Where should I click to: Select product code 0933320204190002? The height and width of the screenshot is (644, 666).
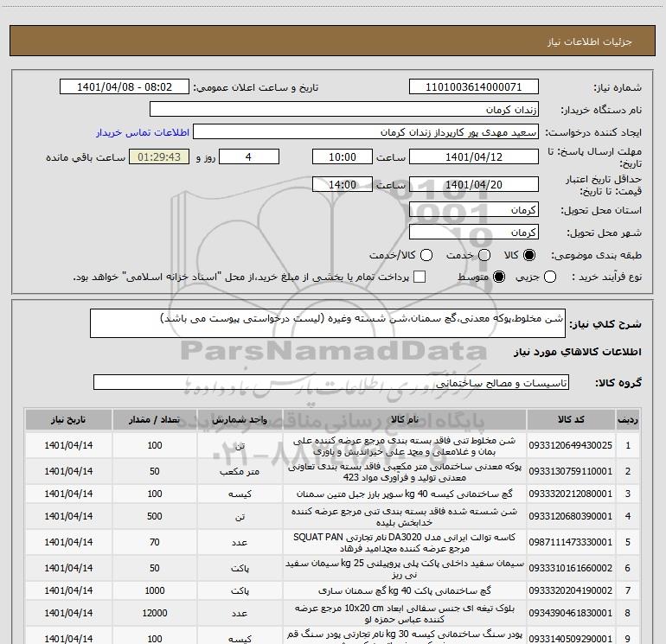point(571,590)
